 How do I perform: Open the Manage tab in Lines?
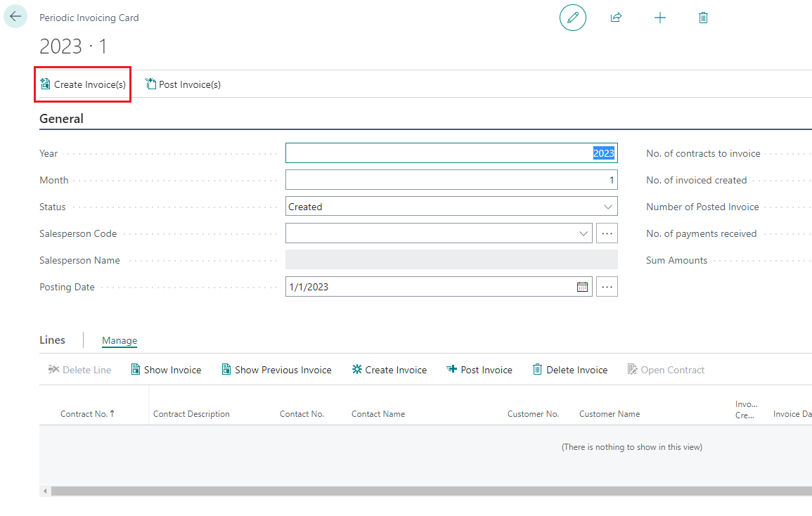120,340
